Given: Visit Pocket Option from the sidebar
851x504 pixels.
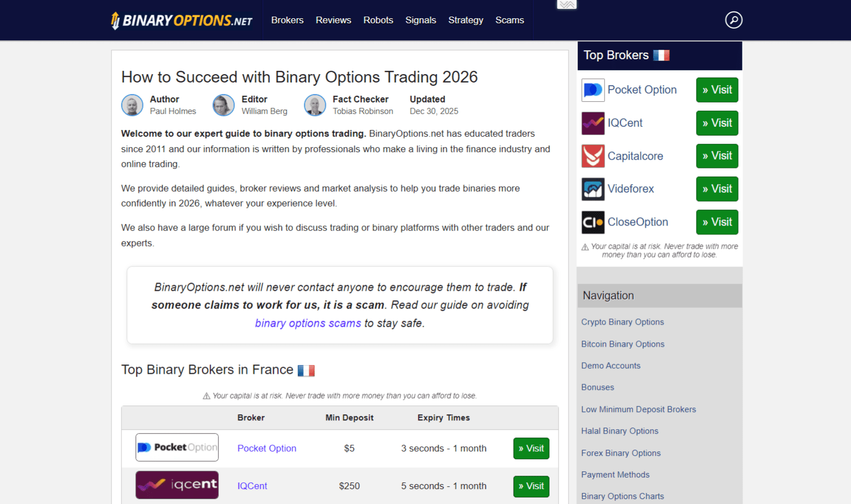Looking at the screenshot, I should click(716, 90).
